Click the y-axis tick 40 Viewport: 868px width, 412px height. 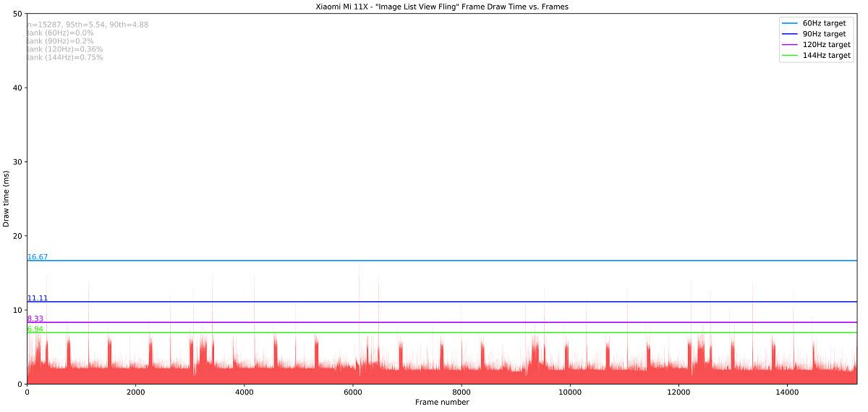(17, 88)
